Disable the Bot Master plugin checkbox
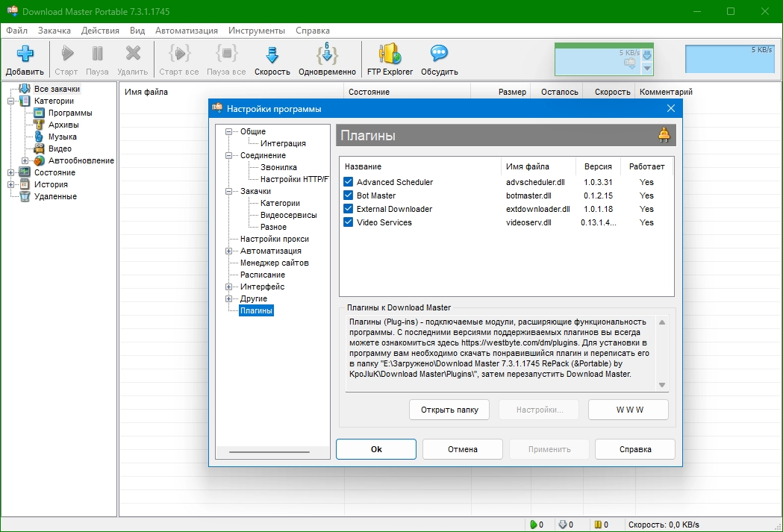783x532 pixels. (349, 195)
